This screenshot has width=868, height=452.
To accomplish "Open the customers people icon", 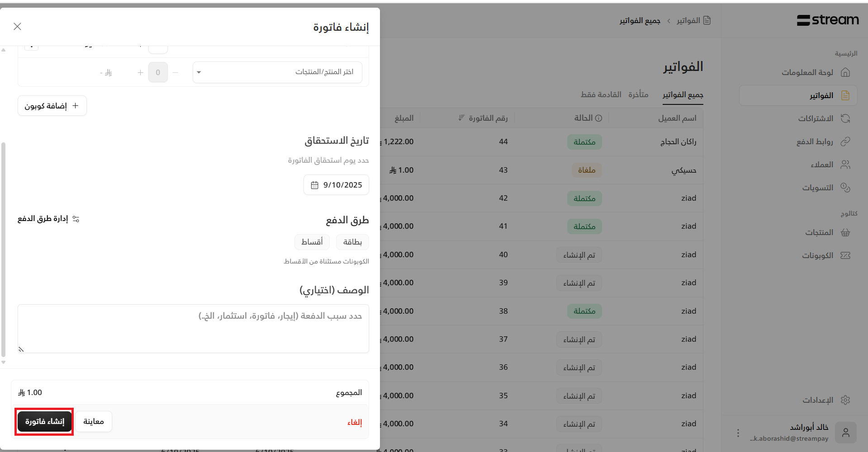I will 845,165.
